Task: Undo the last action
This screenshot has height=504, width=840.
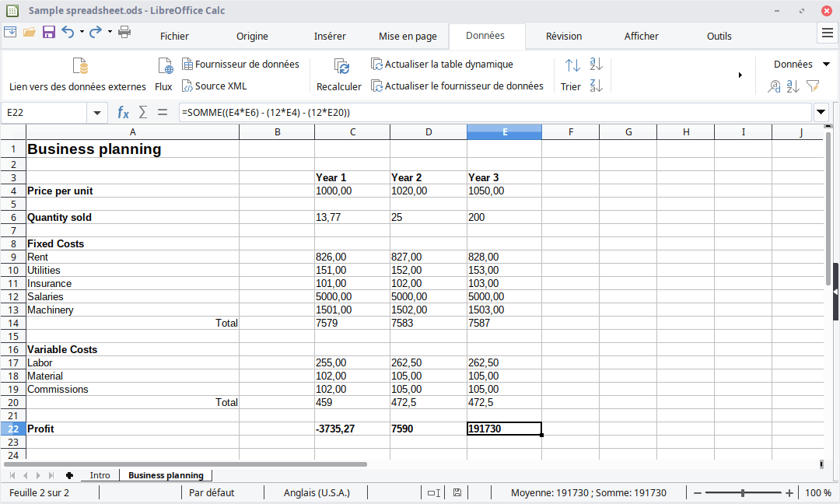Action: click(68, 32)
